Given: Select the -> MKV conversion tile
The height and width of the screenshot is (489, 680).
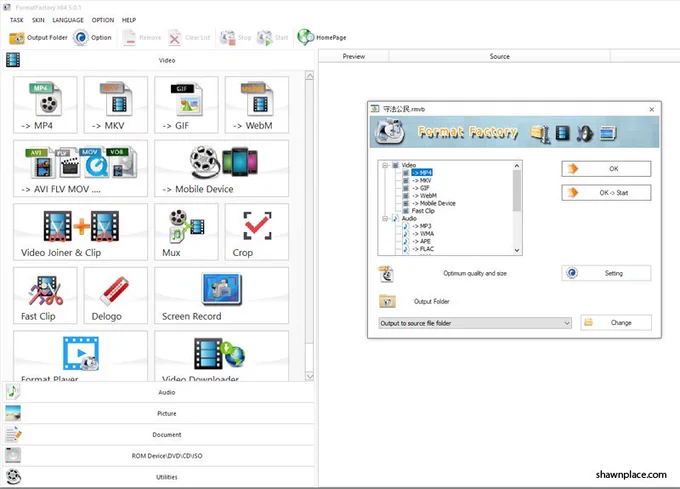Looking at the screenshot, I should pyautogui.click(x=116, y=105).
